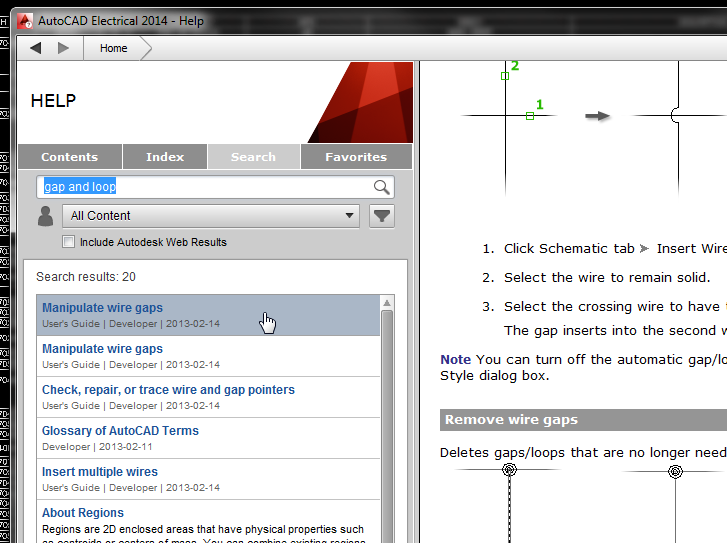Viewport: 727px width, 543px height.
Task: Run search with magnifying glass icon
Action: click(381, 187)
